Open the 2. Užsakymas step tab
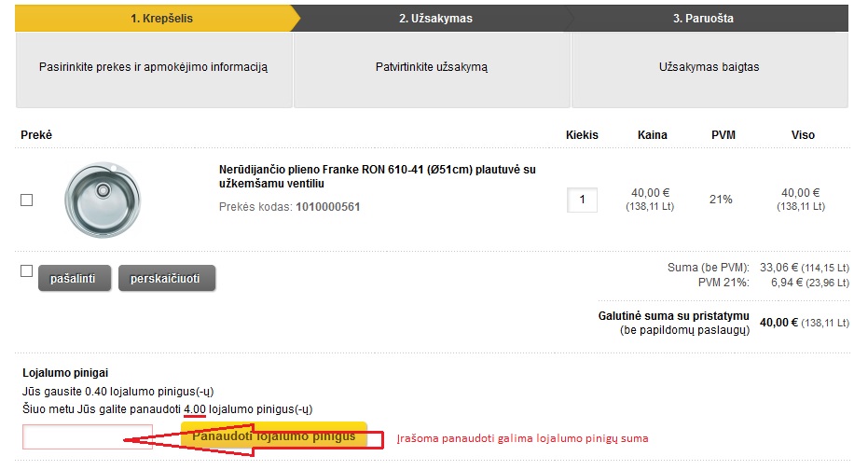 (435, 19)
